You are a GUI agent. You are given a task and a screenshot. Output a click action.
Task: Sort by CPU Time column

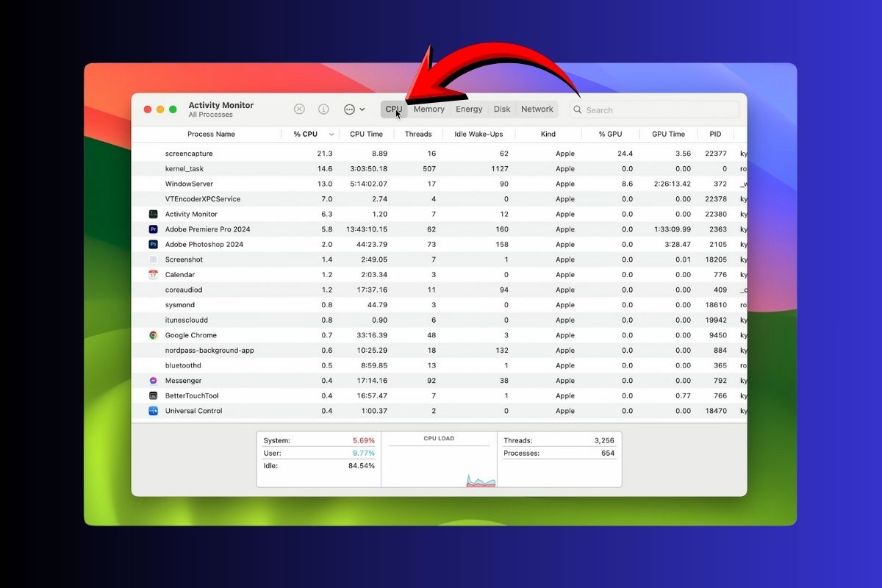coord(366,134)
